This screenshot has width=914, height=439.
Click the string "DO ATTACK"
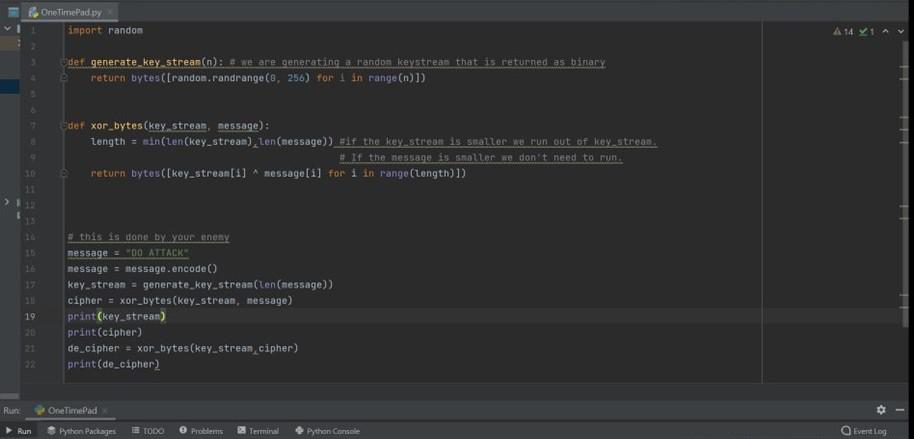(x=157, y=253)
